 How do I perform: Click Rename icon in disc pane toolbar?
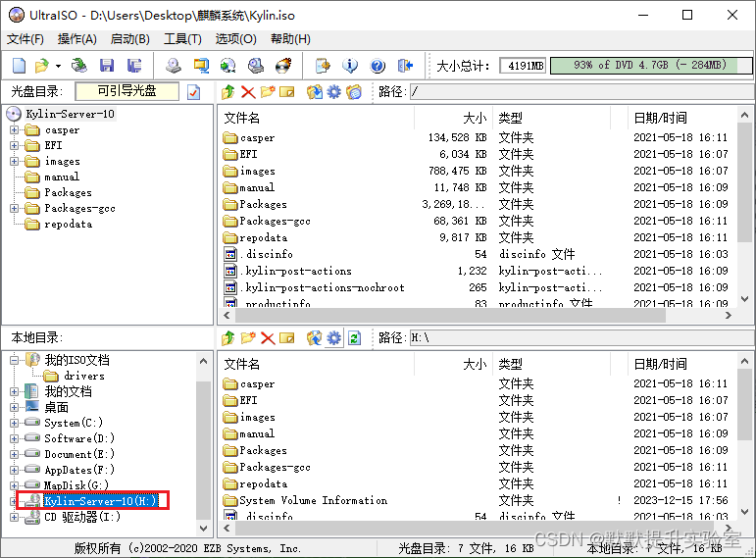[x=287, y=91]
